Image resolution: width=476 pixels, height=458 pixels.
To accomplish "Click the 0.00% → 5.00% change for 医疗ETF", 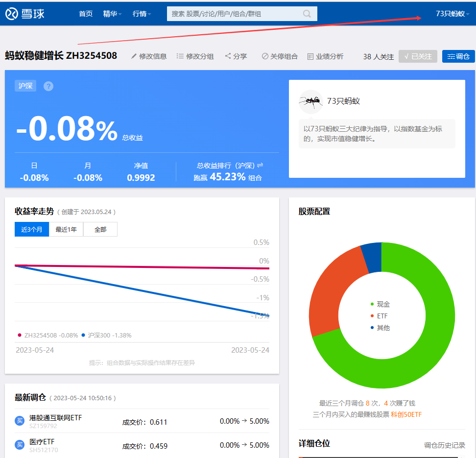I will [x=244, y=445].
